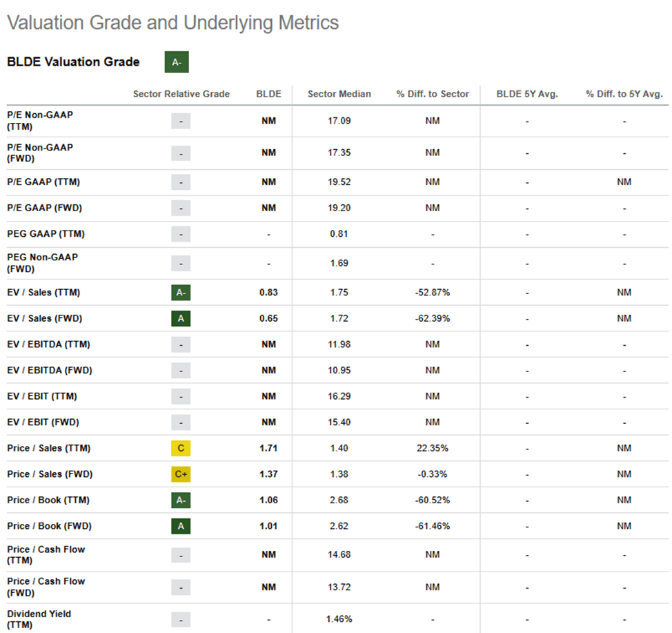
Task: Click the % Diff. to Sector column header
Action: [x=433, y=94]
